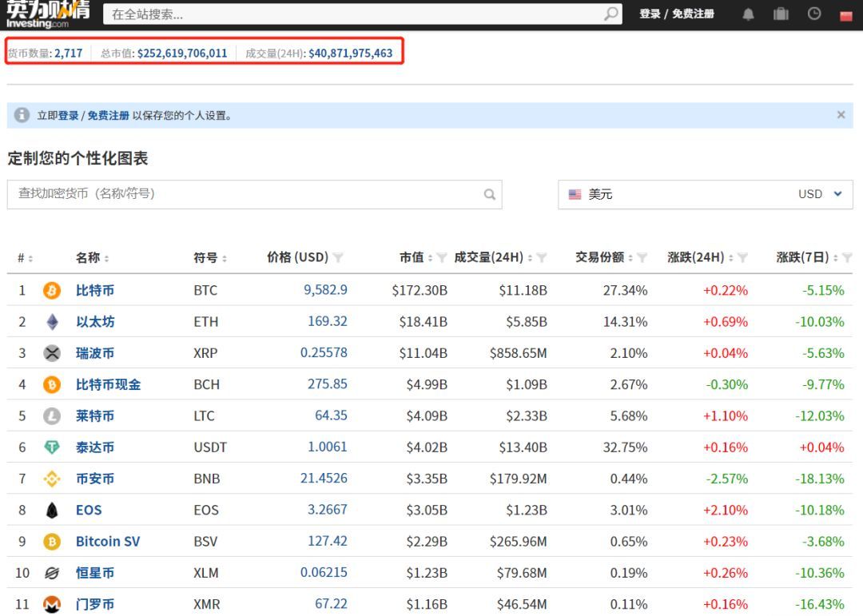Open filter funnel on 涨跌(7日) column
The height and width of the screenshot is (616, 863).
pos(848,257)
